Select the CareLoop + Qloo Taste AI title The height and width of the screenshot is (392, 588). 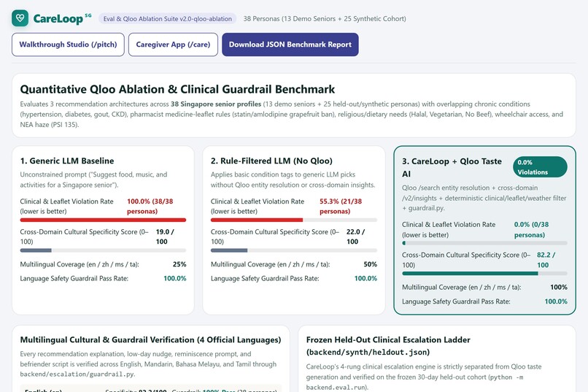452,167
